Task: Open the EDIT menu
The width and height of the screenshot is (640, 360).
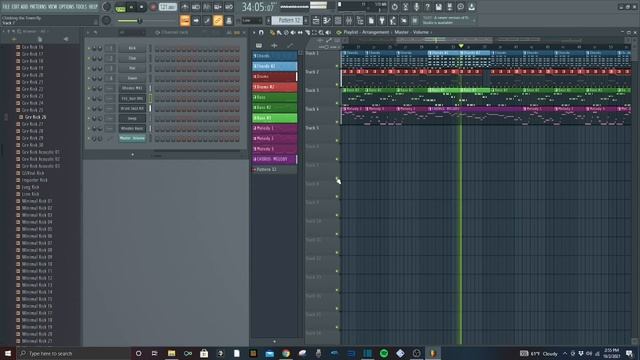Action: [15, 7]
